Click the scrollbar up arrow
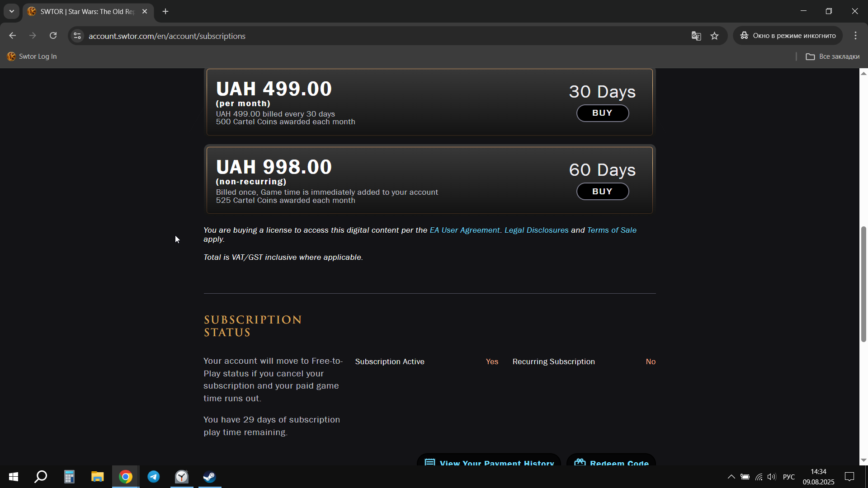868x488 pixels. click(863, 73)
